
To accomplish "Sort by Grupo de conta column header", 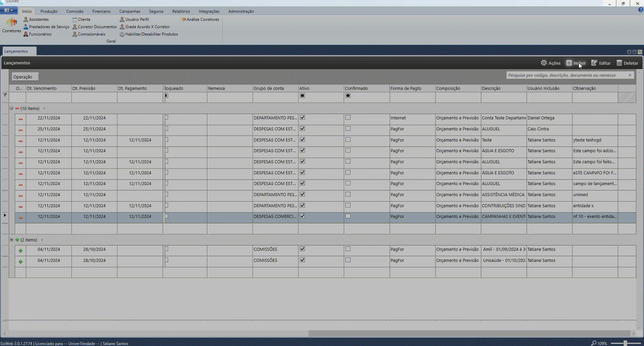I will tap(275, 88).
